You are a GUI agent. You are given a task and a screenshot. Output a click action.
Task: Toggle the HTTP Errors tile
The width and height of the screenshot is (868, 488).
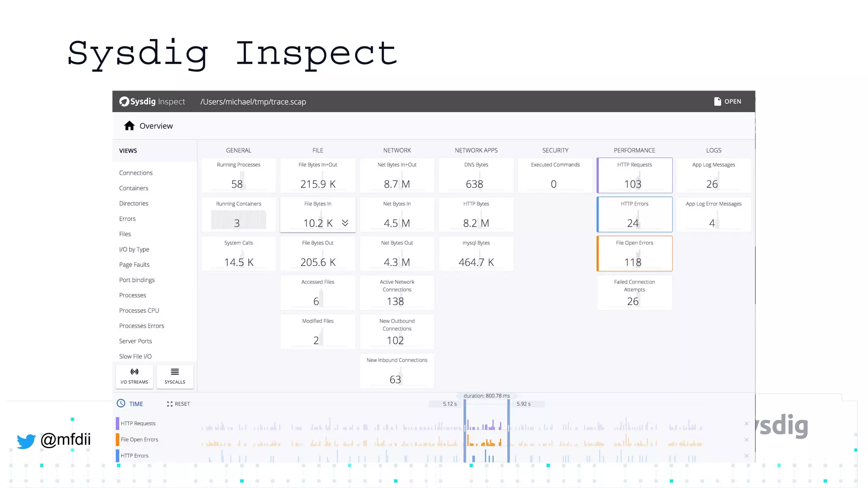coord(634,214)
